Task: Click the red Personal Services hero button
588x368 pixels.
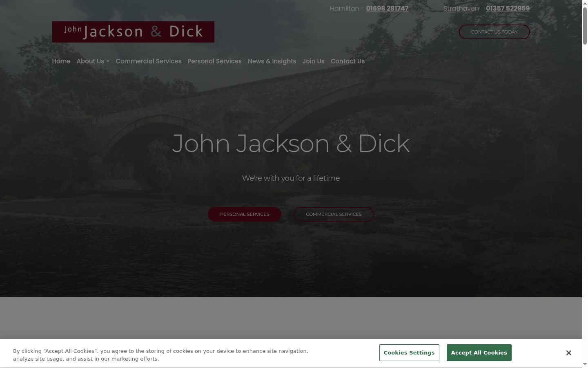Action: coord(245,214)
